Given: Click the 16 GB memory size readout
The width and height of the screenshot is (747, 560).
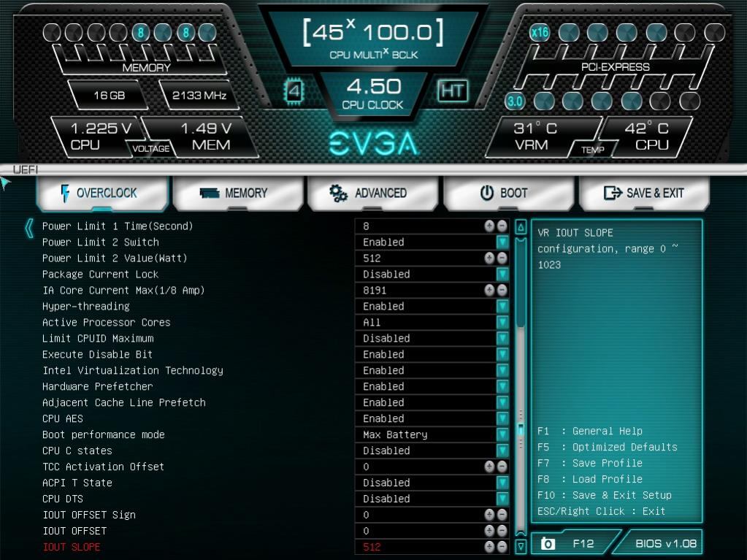Looking at the screenshot, I should coord(109,95).
